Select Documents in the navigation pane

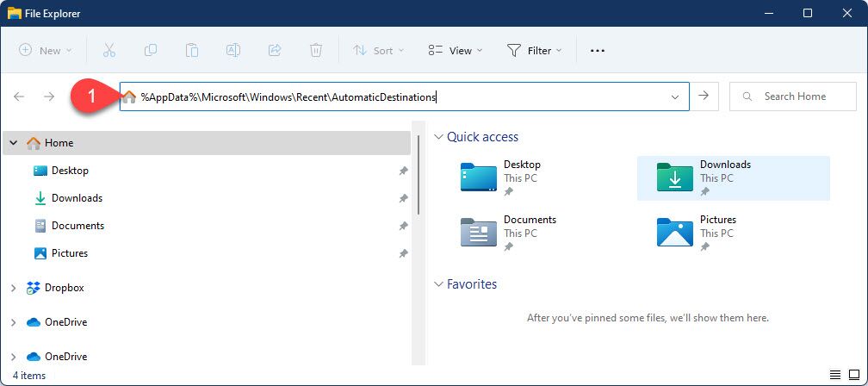point(77,226)
